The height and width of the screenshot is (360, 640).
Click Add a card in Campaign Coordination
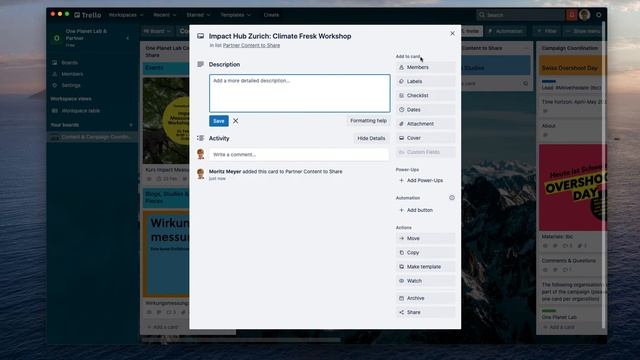tap(561, 327)
